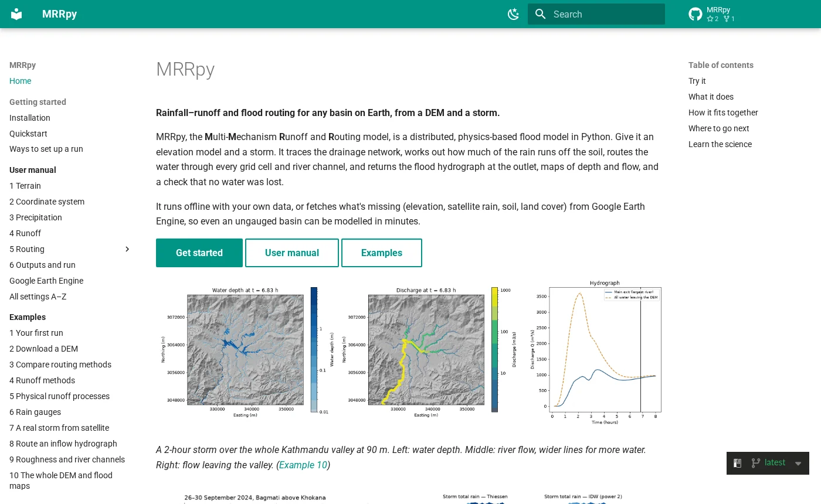Open example 3 Compare routing methods

coord(60,365)
